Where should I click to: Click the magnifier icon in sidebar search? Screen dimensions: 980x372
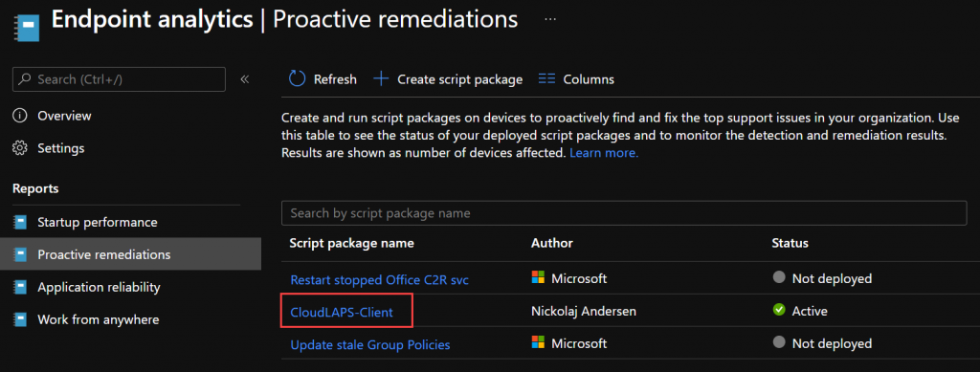(25, 79)
